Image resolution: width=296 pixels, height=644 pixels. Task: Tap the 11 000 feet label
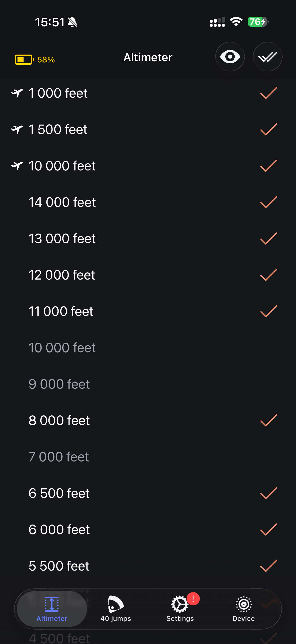[x=61, y=311]
